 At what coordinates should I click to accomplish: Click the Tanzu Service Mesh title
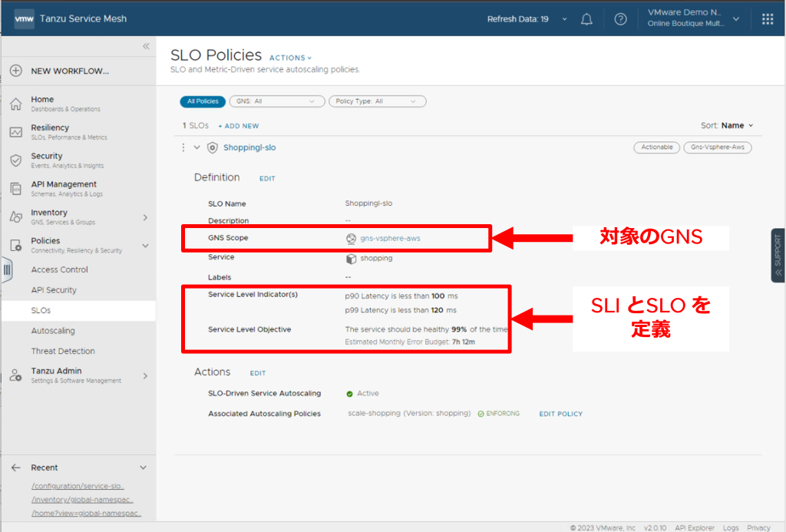click(x=83, y=19)
